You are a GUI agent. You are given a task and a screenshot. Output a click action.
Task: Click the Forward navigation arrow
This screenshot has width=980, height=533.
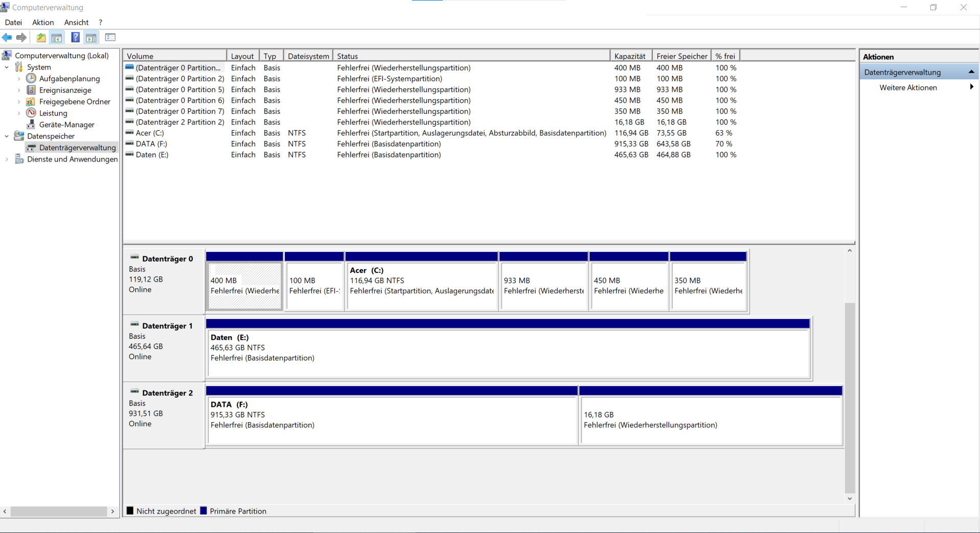pyautogui.click(x=21, y=37)
